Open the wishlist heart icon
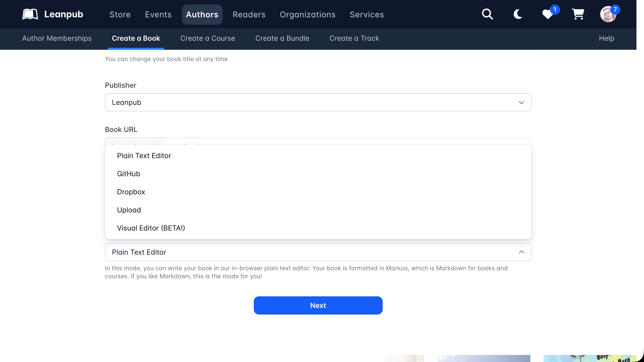The image size is (644, 362). click(548, 14)
